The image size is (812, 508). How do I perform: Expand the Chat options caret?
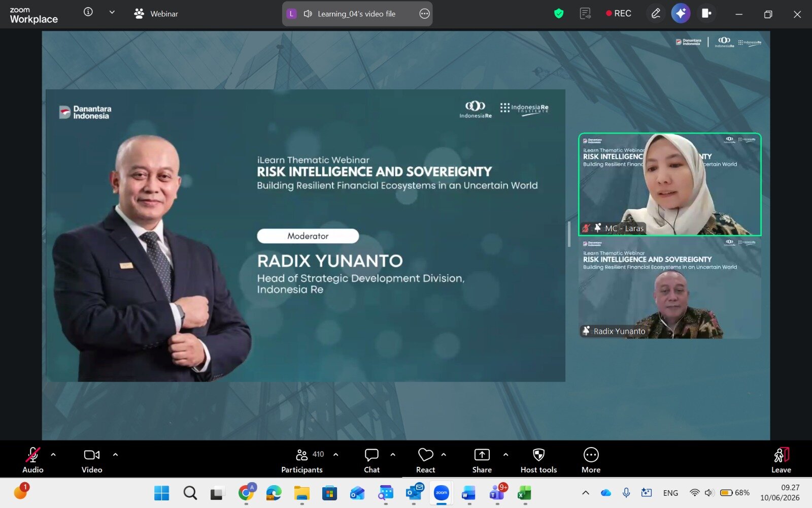393,455
